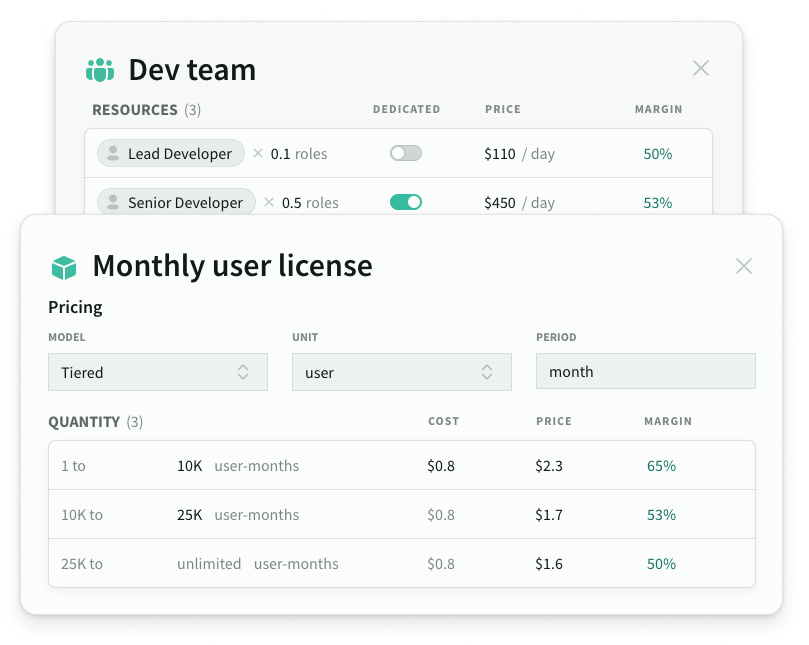Remove the Lead Developer role tag
The width and height of the screenshot is (809, 645).
tap(258, 154)
